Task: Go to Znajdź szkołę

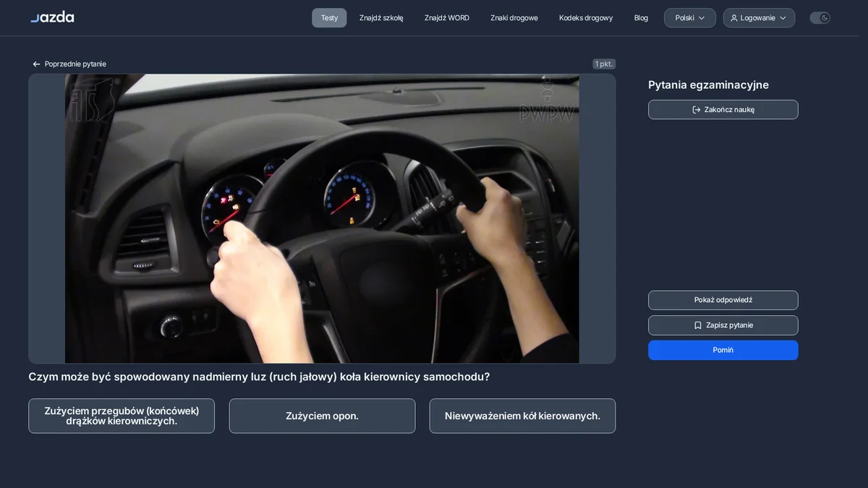Action: tap(381, 18)
